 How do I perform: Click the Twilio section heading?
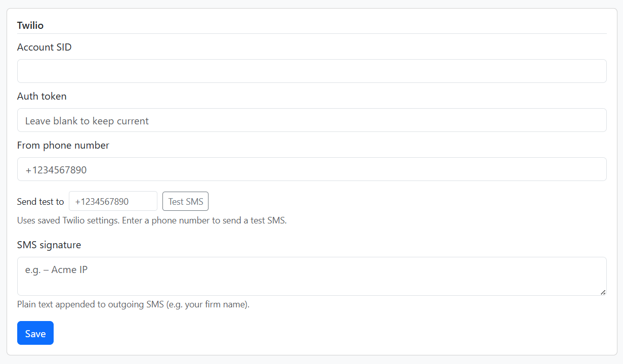[x=30, y=25]
